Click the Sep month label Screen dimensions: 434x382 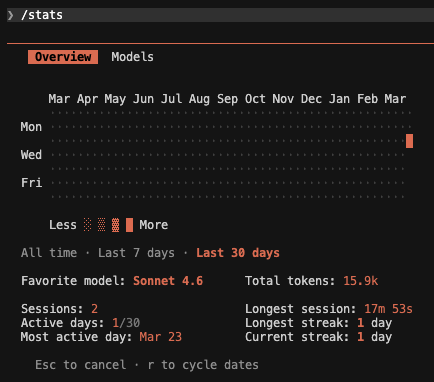[x=227, y=99]
